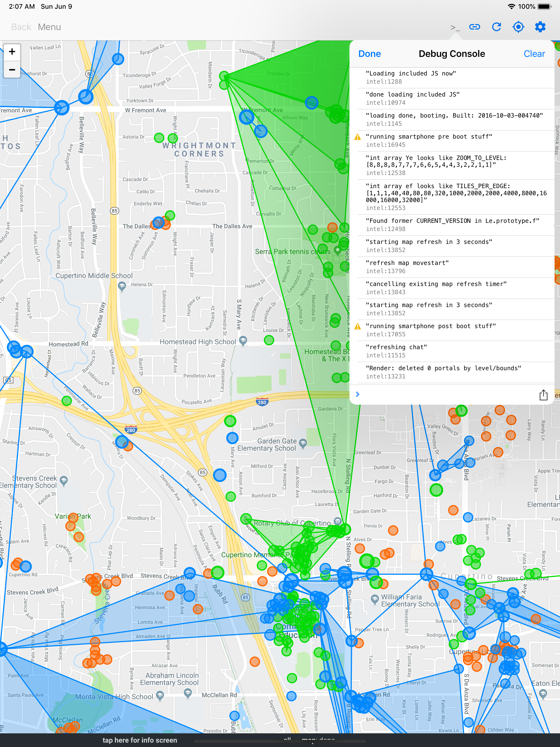Clear the debug console log
The height and width of the screenshot is (747, 560).
coord(534,54)
